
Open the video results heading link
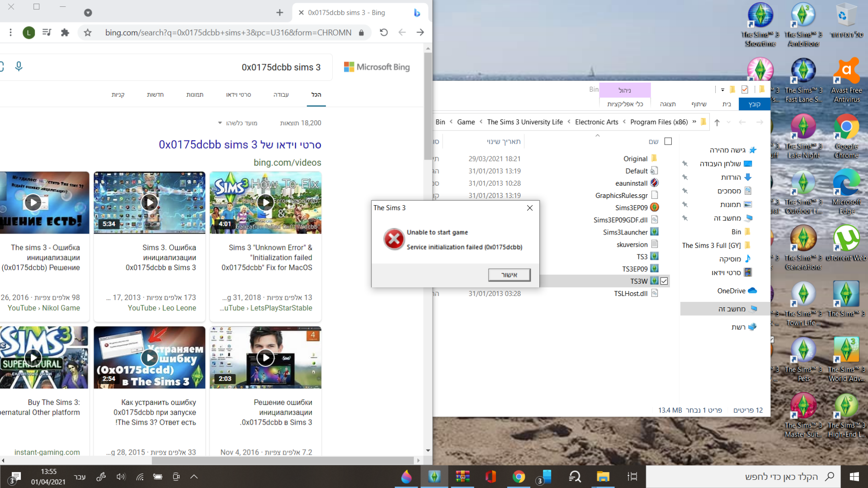(240, 145)
